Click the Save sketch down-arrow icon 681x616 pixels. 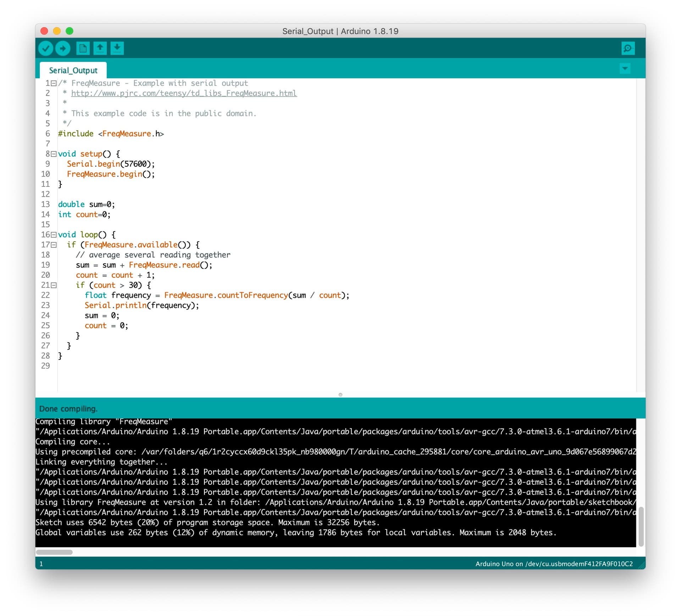click(x=117, y=49)
